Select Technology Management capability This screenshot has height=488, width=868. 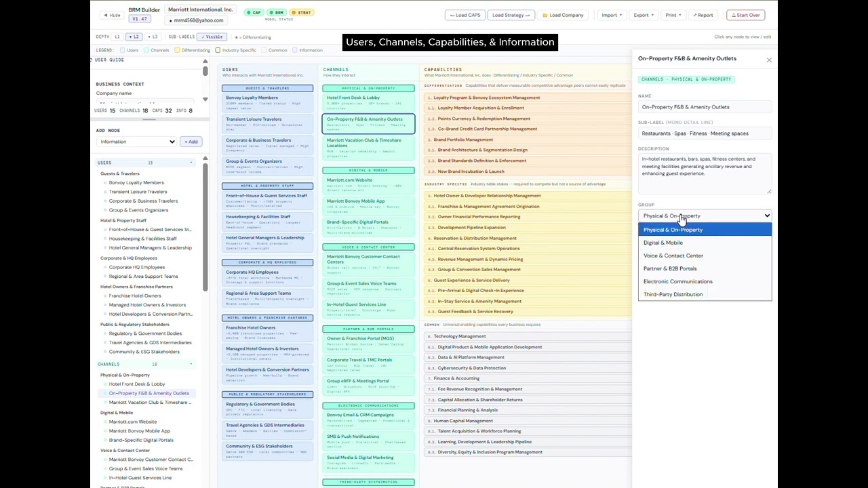[526, 336]
